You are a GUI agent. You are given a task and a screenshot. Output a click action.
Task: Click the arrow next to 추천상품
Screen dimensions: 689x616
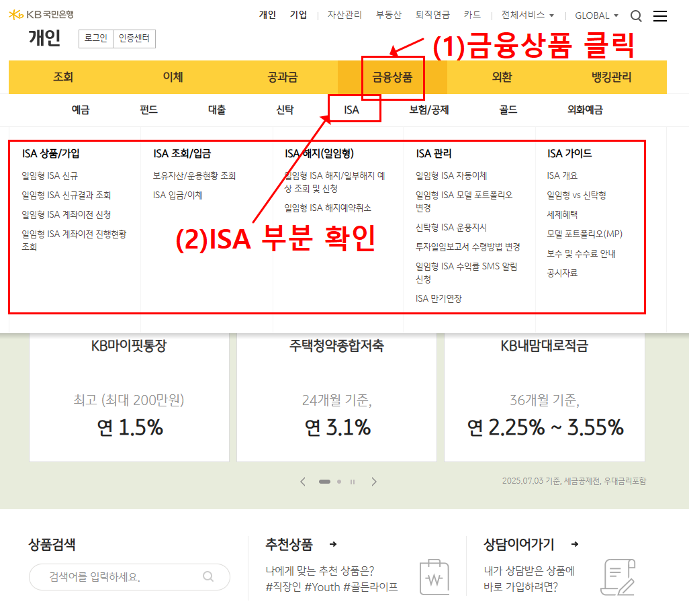click(333, 544)
